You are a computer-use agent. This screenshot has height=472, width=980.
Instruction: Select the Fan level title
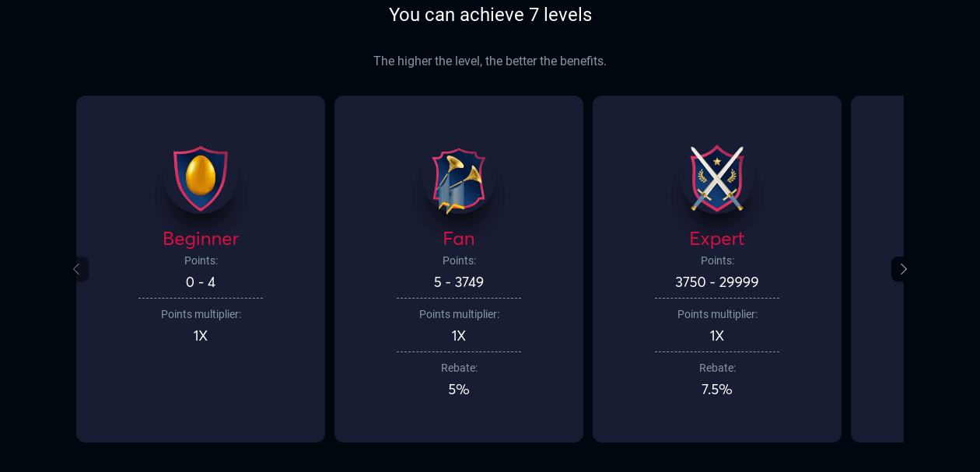(459, 239)
